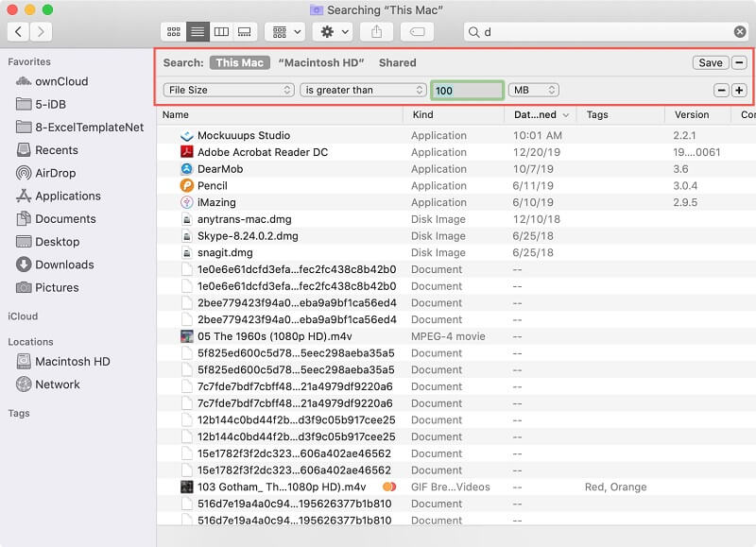Remove search criteria using minus beside Save
This screenshot has width=756, height=547.
[739, 62]
